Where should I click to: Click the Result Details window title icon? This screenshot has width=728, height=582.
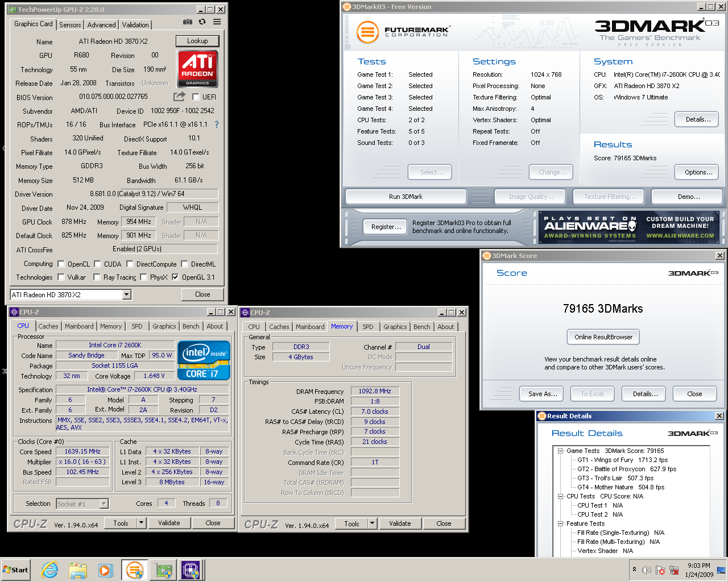coord(542,416)
